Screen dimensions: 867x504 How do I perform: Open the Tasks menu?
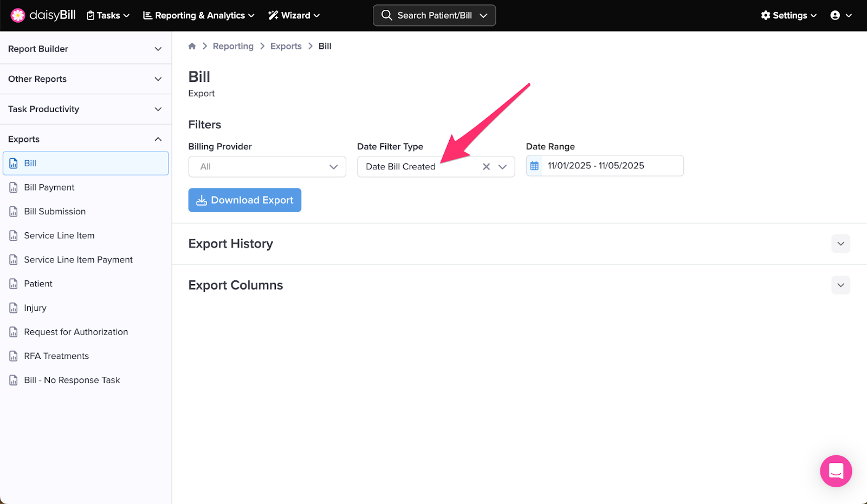coord(108,15)
